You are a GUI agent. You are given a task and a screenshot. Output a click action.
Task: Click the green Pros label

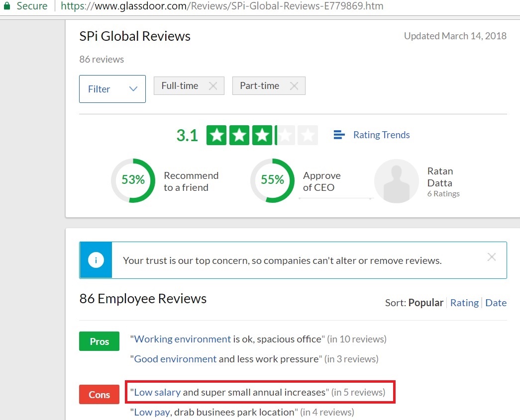99,341
